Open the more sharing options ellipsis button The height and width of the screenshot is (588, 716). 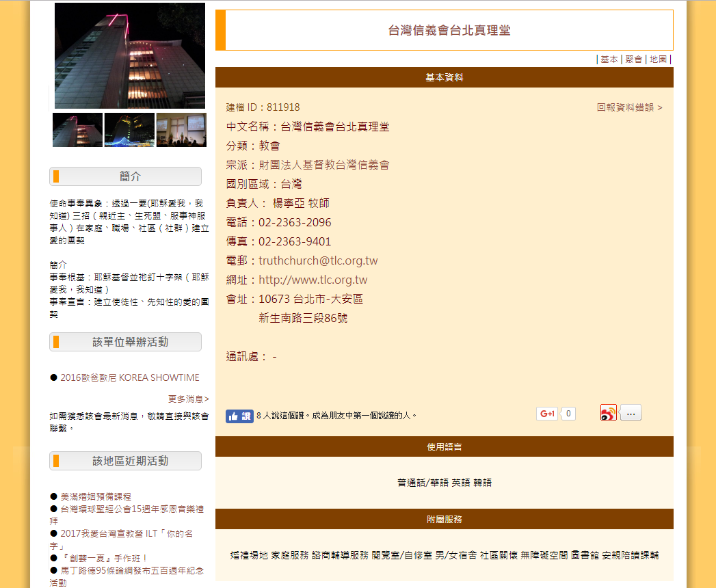pos(631,413)
